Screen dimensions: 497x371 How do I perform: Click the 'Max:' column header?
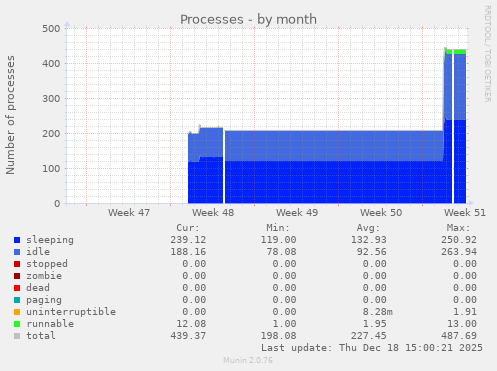(458, 228)
